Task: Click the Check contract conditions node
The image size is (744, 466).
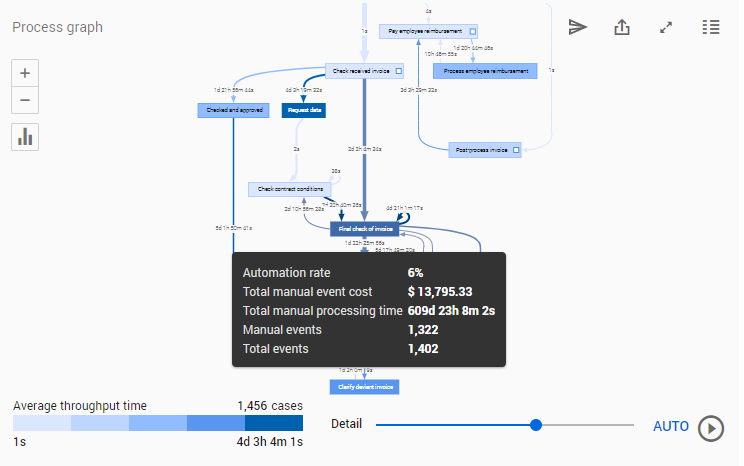Action: (x=288, y=189)
